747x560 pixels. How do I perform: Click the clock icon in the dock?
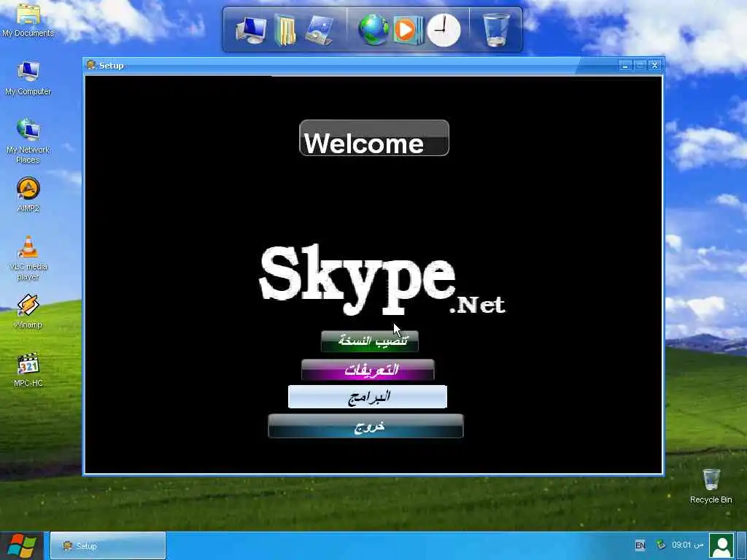[444, 30]
